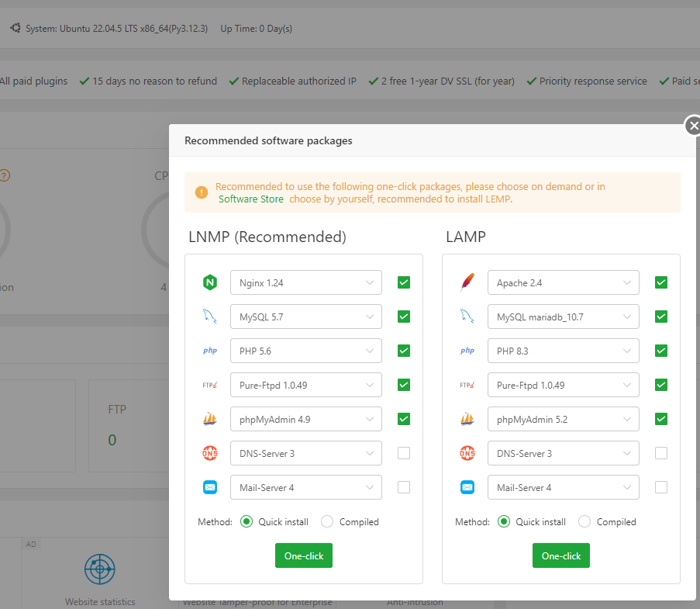Click the Website statistics icon
Image resolution: width=700 pixels, height=609 pixels.
click(x=100, y=570)
